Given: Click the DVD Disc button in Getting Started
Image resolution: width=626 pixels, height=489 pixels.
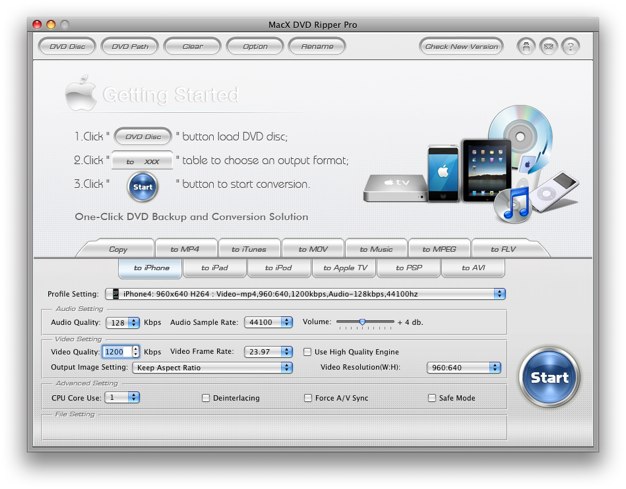Looking at the screenshot, I should tap(143, 137).
